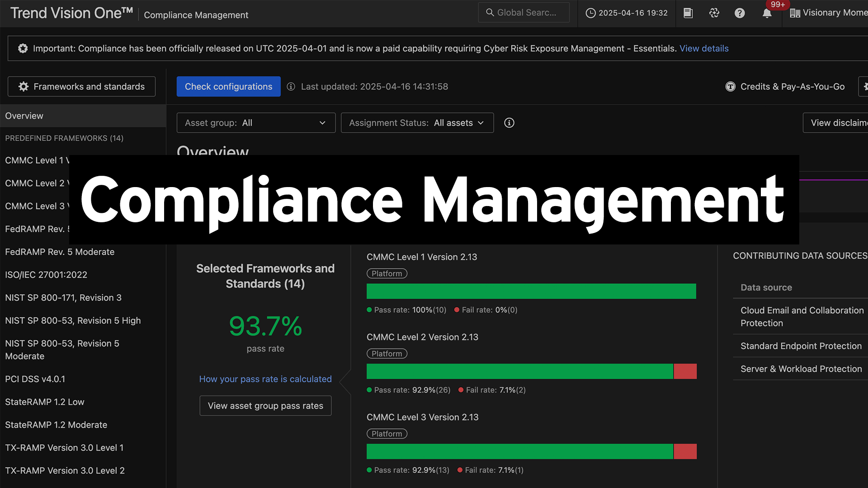
Task: Open the AI companion icon in header
Action: (x=714, y=13)
